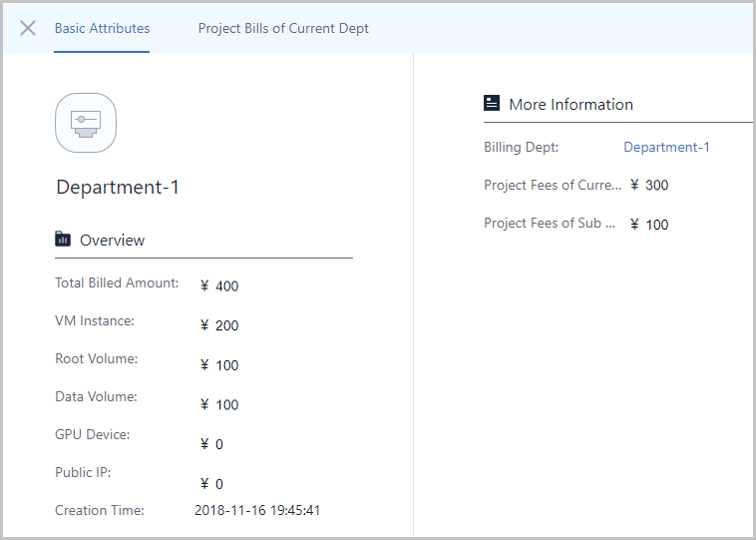
Task: Click the More Information section heading
Action: coord(570,105)
